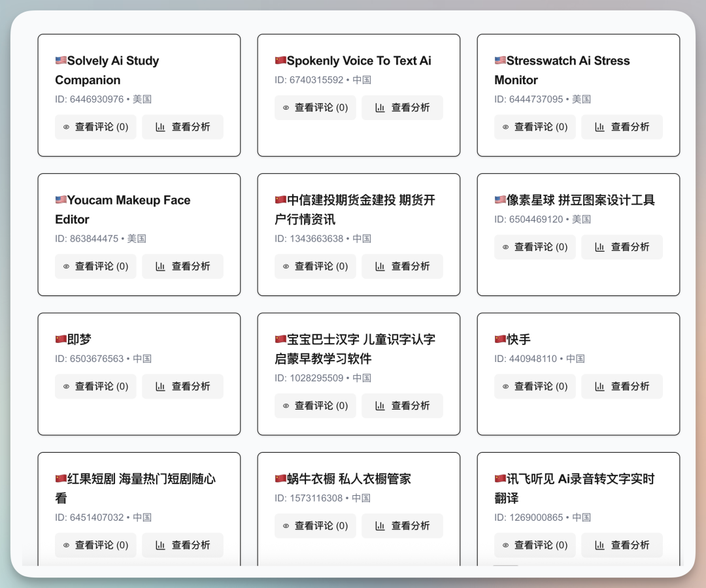
Task: Click the ID line 6503676563 • 中国
Action: point(103,359)
